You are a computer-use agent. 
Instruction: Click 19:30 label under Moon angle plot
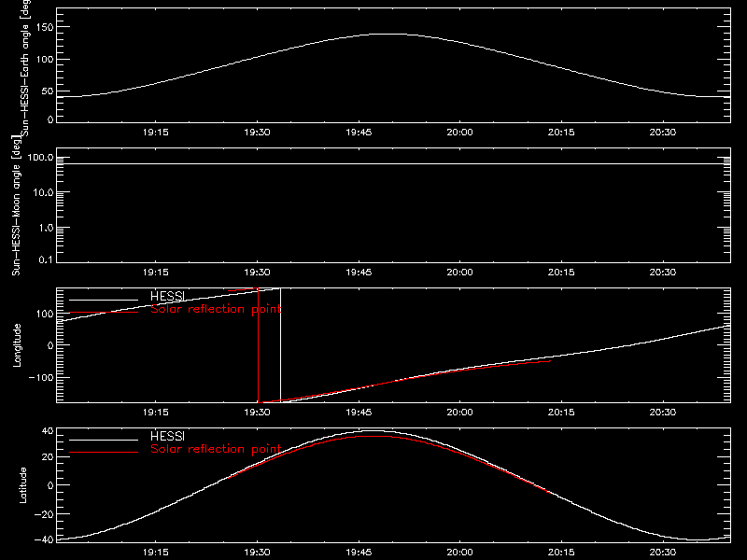258,273
